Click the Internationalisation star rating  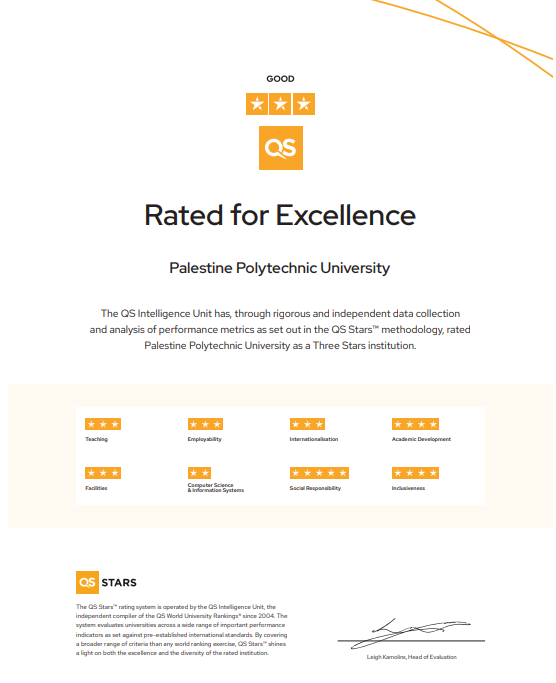point(307,424)
